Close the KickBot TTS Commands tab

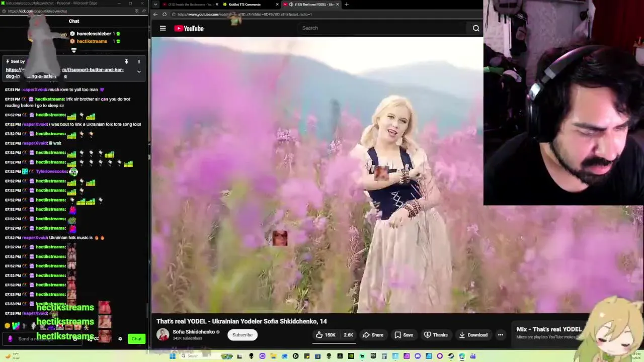pyautogui.click(x=277, y=5)
